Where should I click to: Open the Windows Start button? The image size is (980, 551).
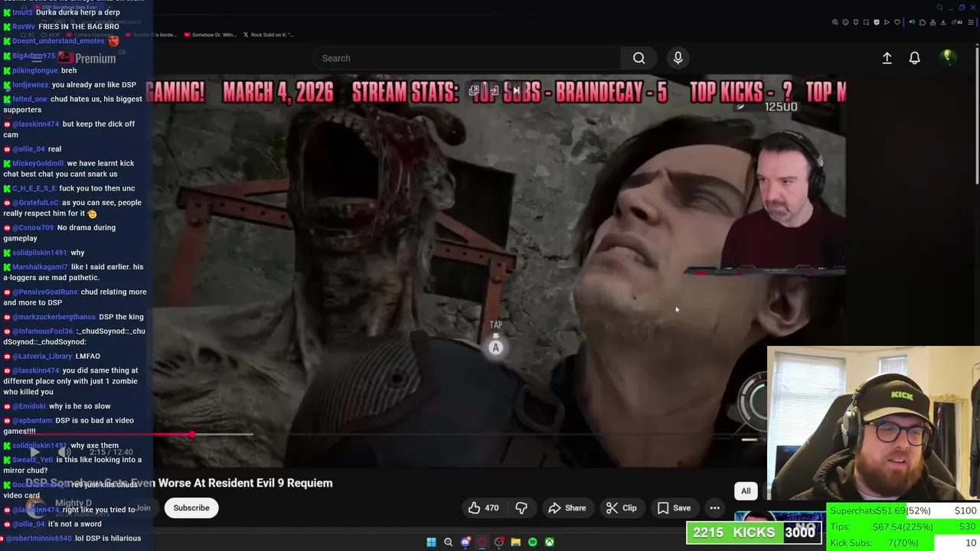pos(431,542)
